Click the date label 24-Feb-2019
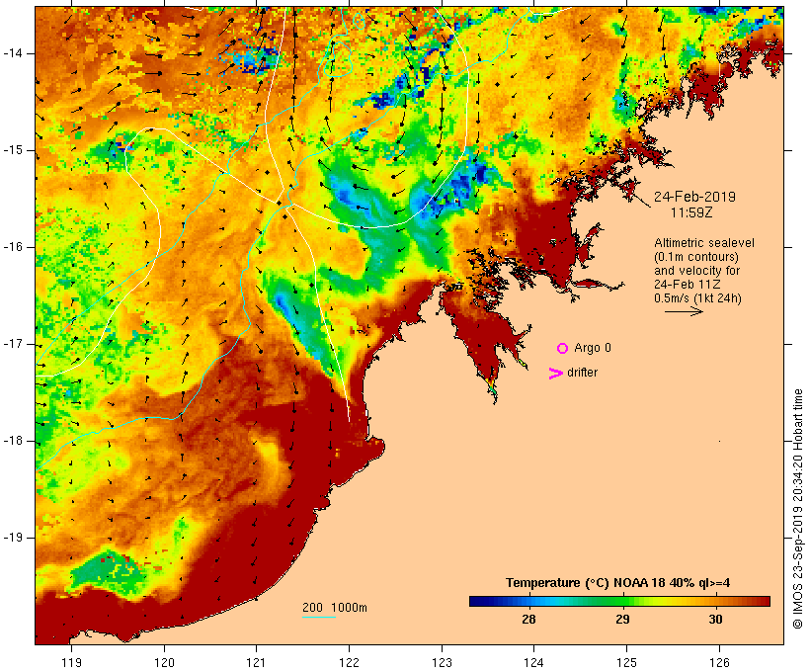This screenshot has width=810, height=672. 694,197
